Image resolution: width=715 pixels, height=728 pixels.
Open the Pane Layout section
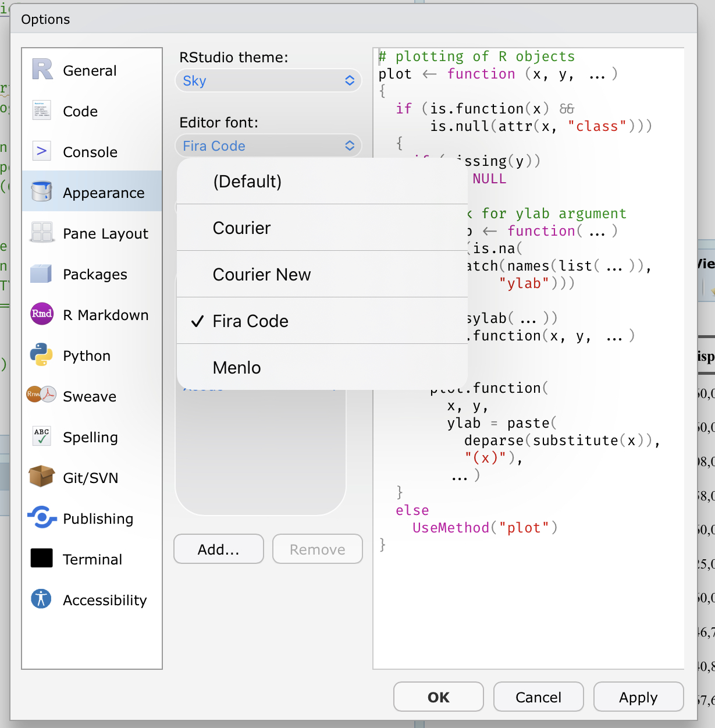point(41,232)
